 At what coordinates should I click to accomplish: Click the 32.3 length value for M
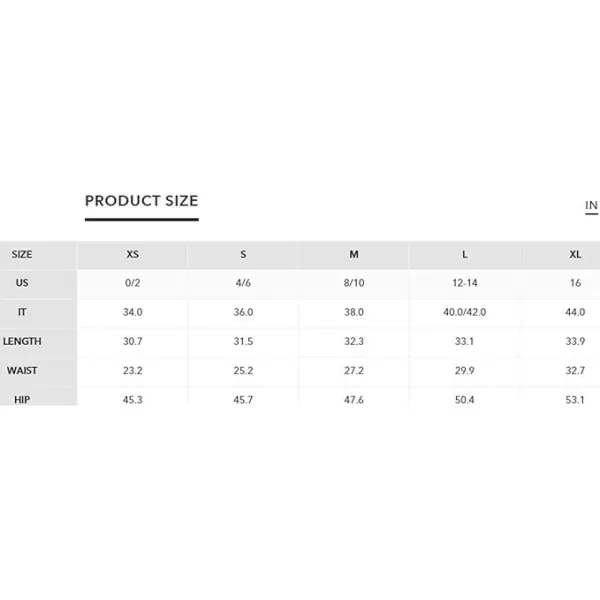pos(354,341)
